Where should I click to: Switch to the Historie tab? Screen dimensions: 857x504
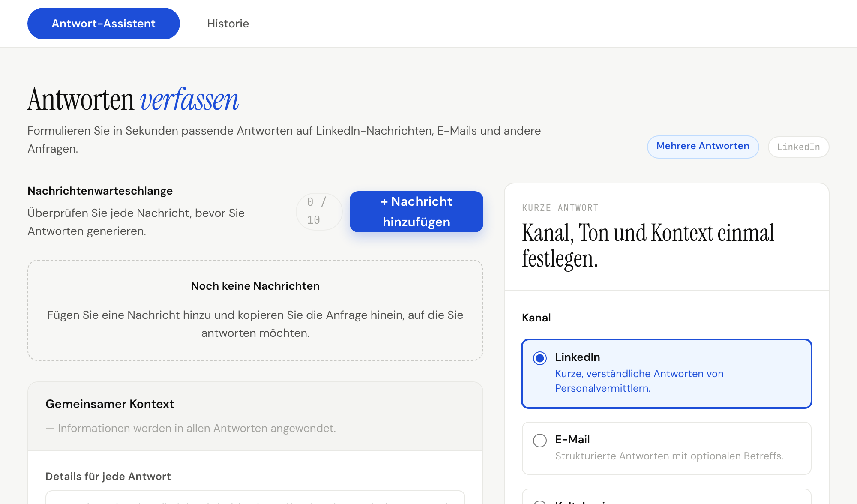point(228,24)
